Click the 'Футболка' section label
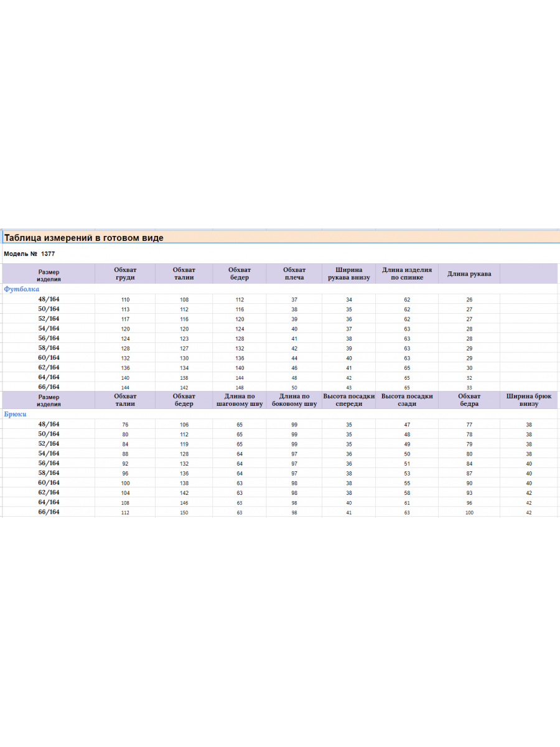The image size is (560, 747). click(22, 289)
